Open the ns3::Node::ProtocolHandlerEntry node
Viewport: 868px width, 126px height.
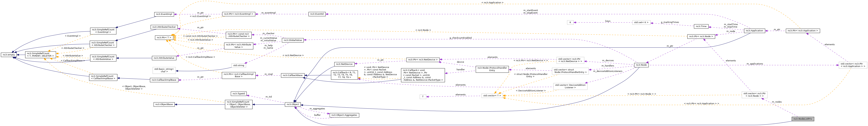coord(492,69)
